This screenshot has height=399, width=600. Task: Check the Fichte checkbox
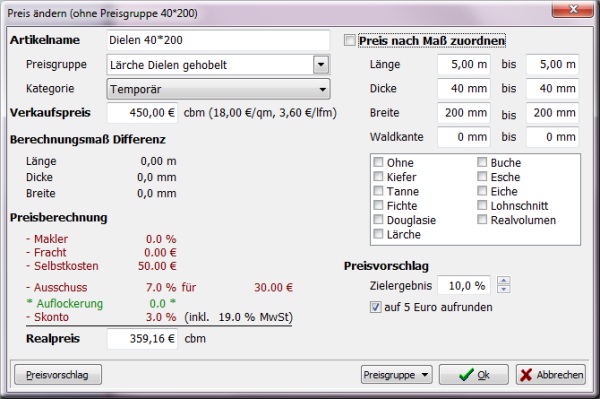point(378,205)
